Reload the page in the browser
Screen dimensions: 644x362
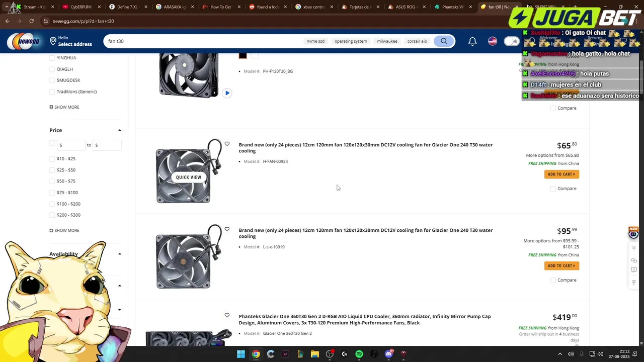click(x=31, y=21)
